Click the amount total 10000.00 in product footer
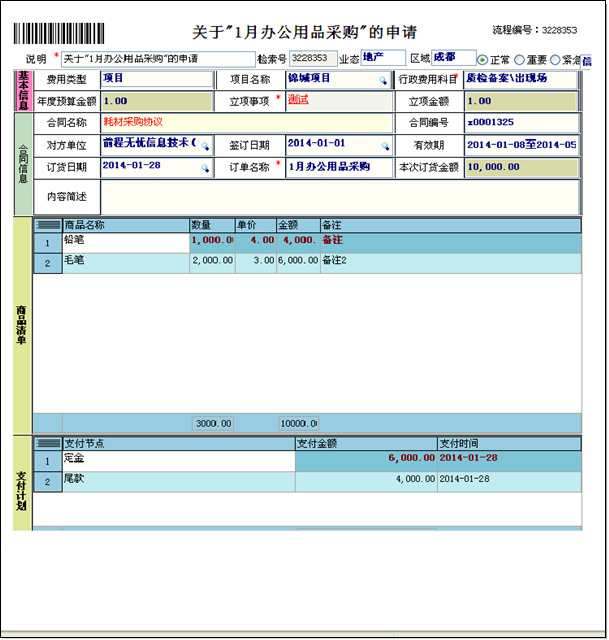Viewport: 609px width, 640px height. pyautogui.click(x=298, y=424)
